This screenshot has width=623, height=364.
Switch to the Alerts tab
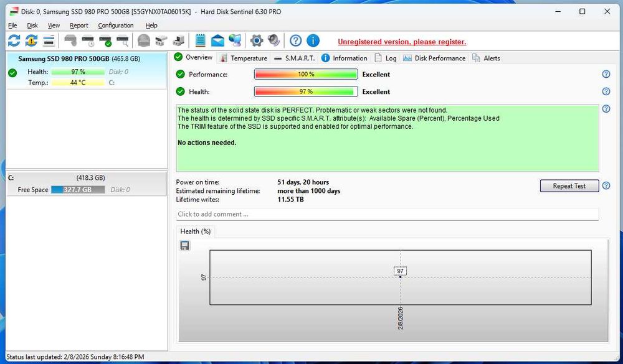[486, 58]
